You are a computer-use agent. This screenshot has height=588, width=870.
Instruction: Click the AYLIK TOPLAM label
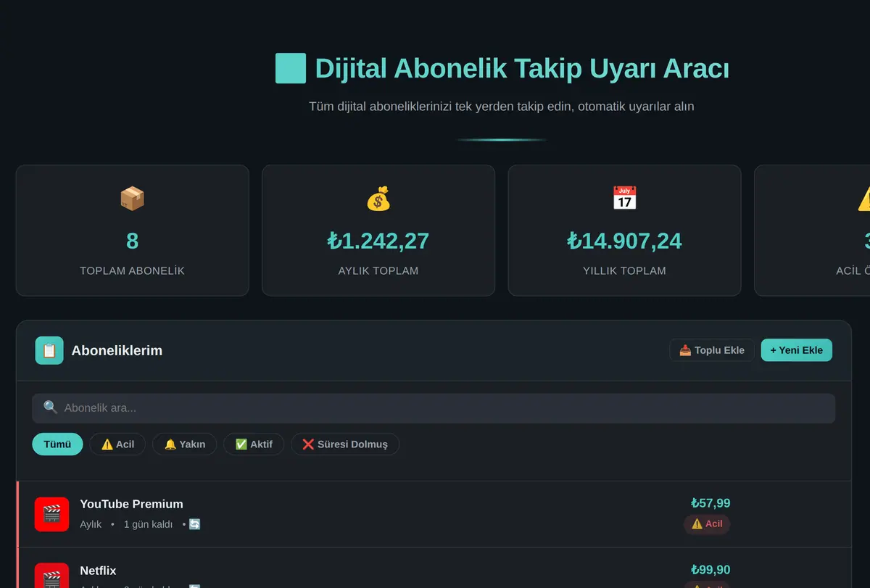click(x=378, y=270)
